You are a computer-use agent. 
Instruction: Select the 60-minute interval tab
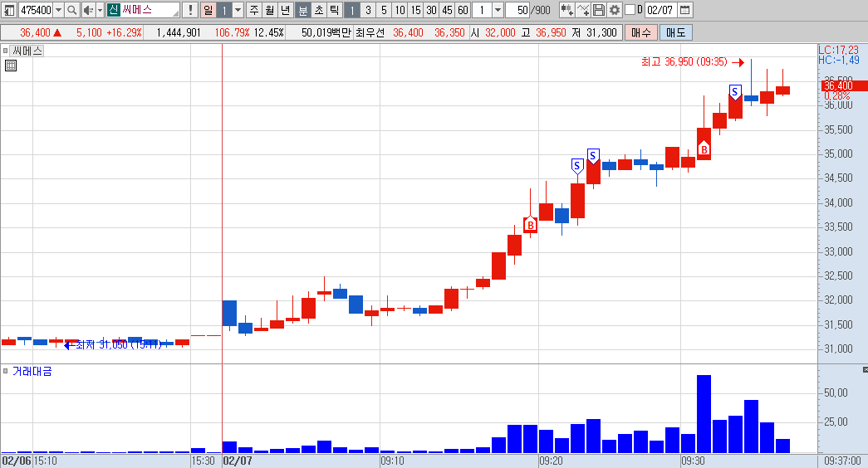coord(463,10)
